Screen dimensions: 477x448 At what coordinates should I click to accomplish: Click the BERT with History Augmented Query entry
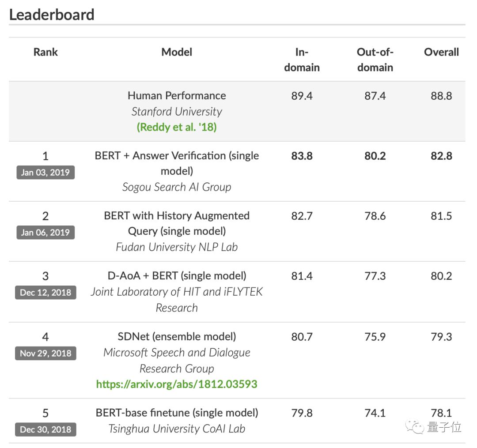177,223
